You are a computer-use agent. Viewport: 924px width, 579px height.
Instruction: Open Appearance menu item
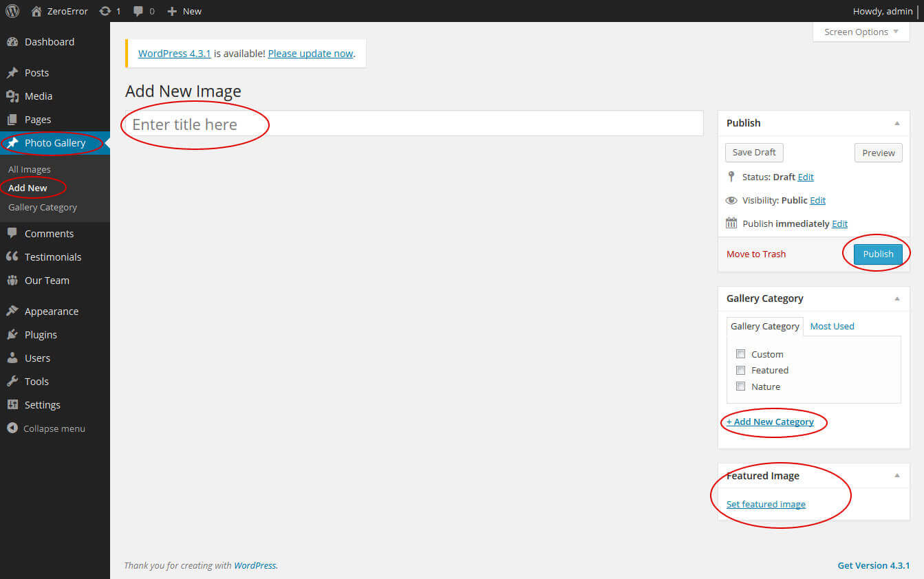tap(55, 312)
